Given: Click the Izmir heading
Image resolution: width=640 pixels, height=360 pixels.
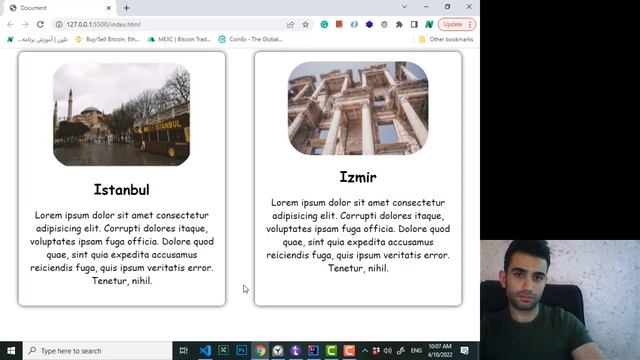Looking at the screenshot, I should (358, 177).
